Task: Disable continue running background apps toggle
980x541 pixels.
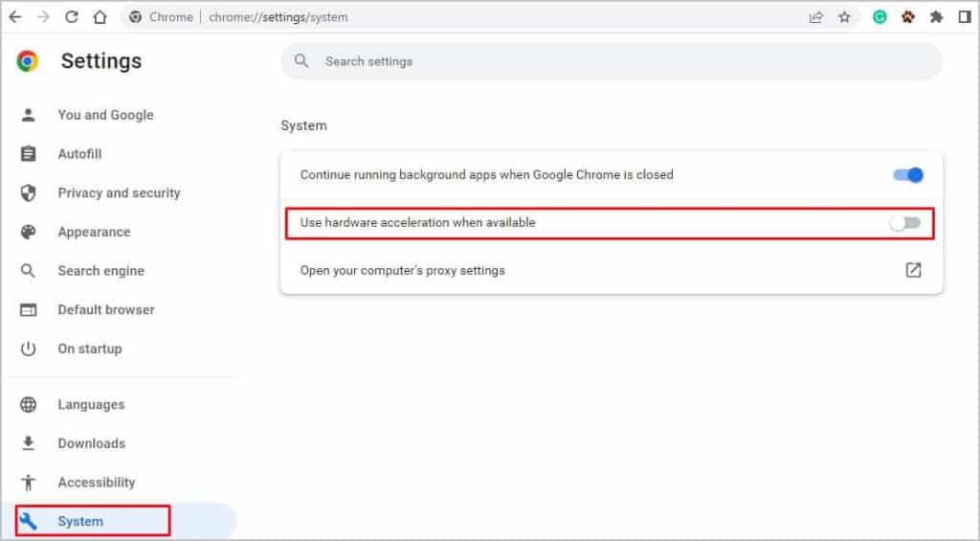Action: 908,175
